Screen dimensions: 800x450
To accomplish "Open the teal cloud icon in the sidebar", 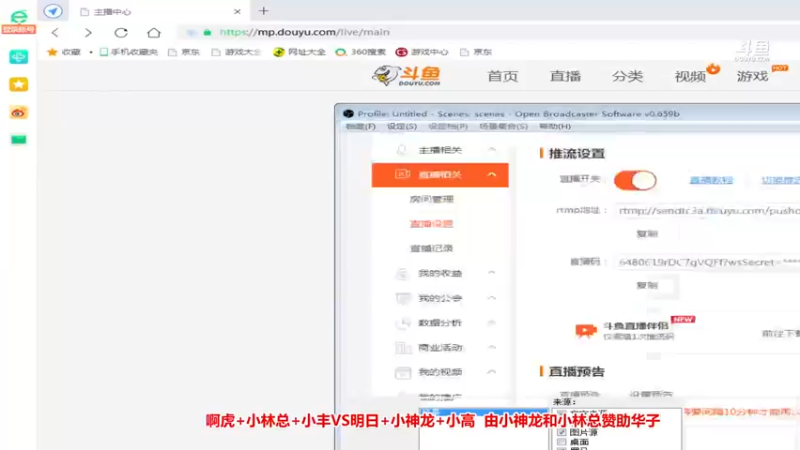I will coord(18,57).
